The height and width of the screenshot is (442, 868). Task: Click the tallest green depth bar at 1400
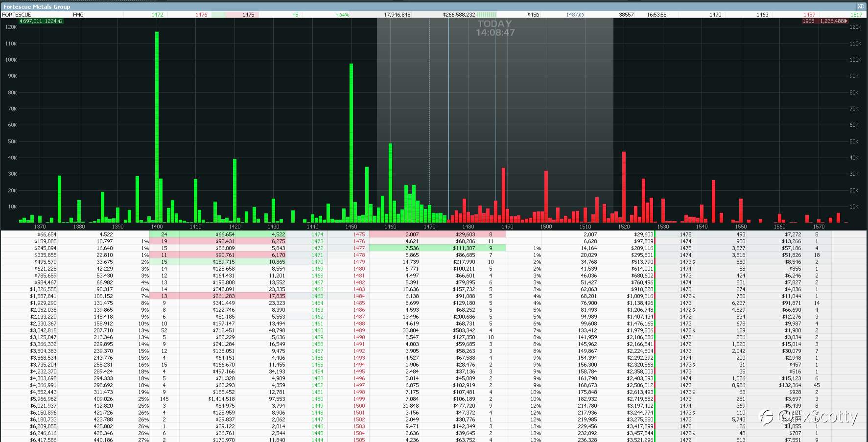click(x=157, y=127)
